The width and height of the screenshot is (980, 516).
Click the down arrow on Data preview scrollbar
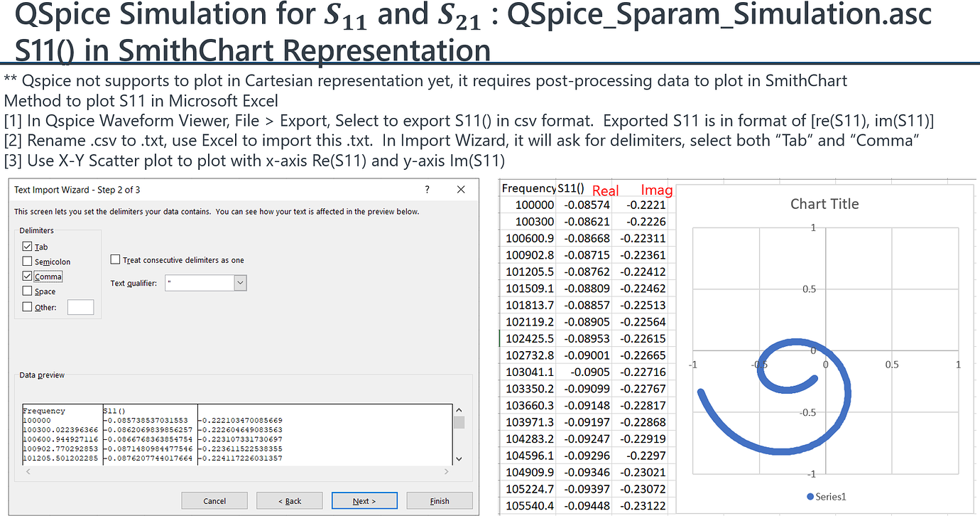click(459, 459)
